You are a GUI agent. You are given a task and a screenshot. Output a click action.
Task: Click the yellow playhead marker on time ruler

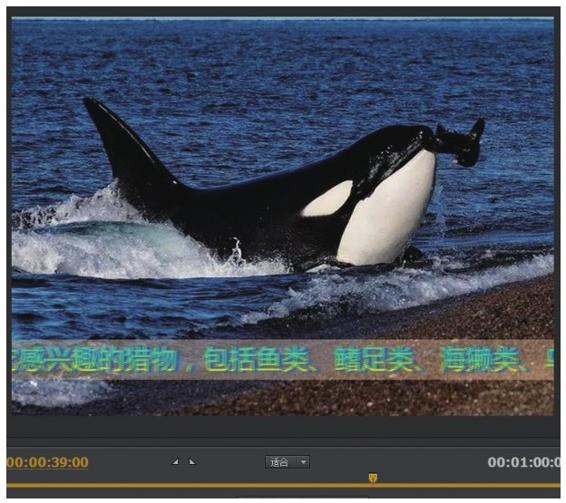click(x=373, y=479)
